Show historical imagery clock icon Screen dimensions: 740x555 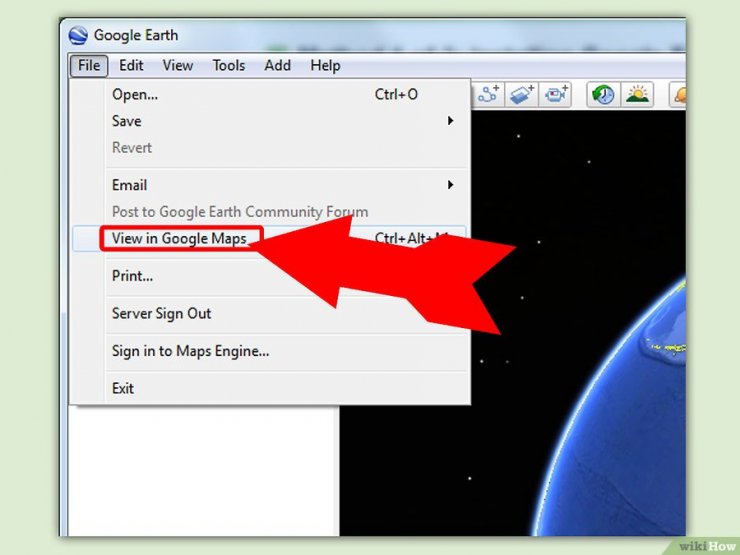click(x=603, y=94)
